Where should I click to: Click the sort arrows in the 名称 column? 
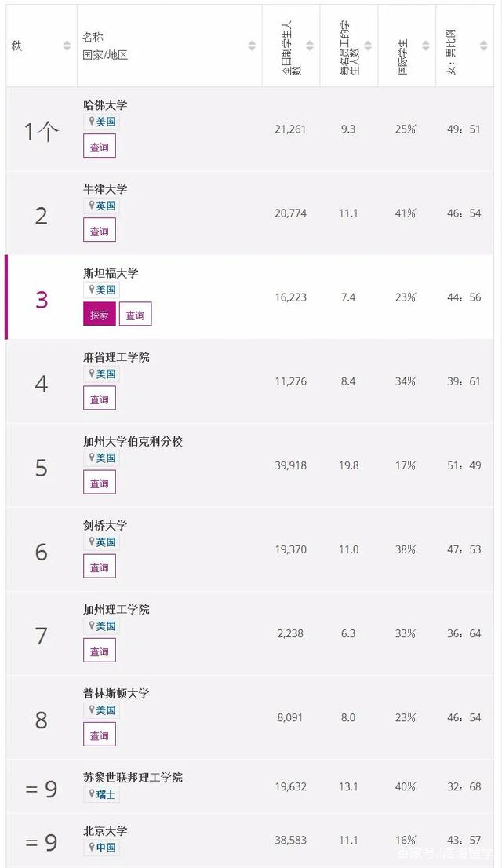coord(252,46)
